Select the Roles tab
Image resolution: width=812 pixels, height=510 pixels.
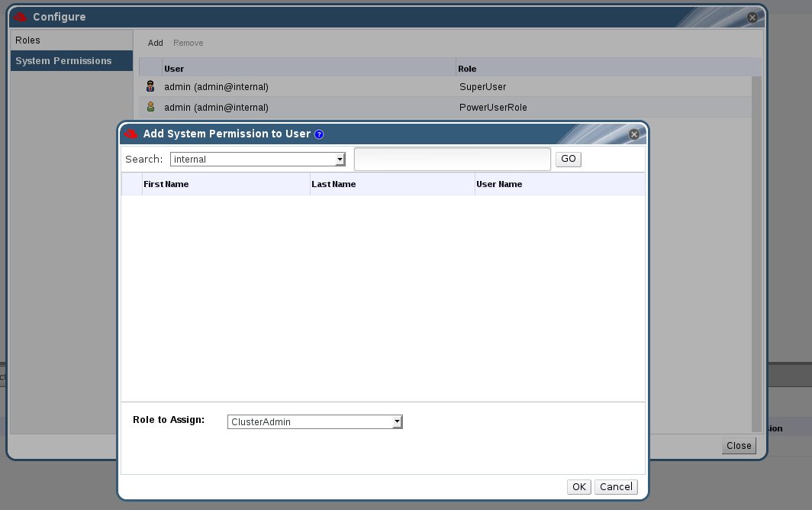[x=28, y=40]
